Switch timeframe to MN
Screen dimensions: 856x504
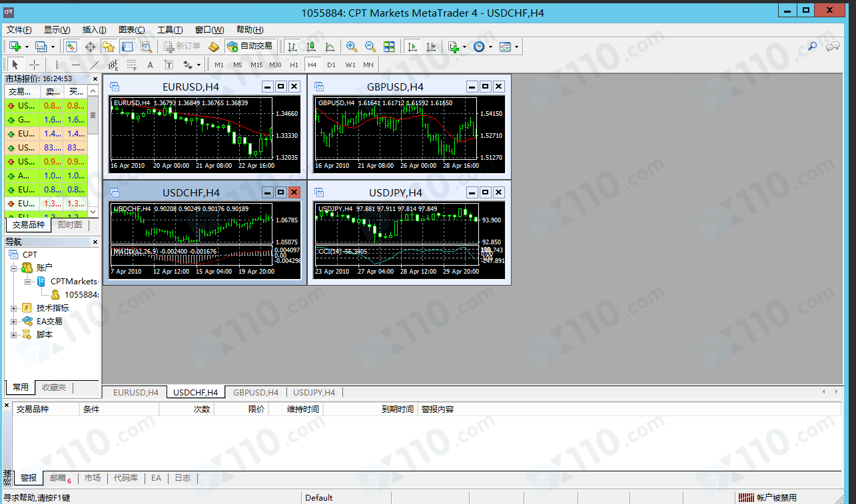pyautogui.click(x=368, y=65)
